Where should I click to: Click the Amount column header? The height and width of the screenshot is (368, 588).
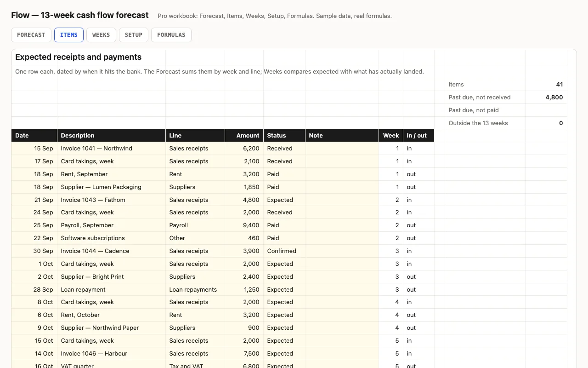(244, 135)
